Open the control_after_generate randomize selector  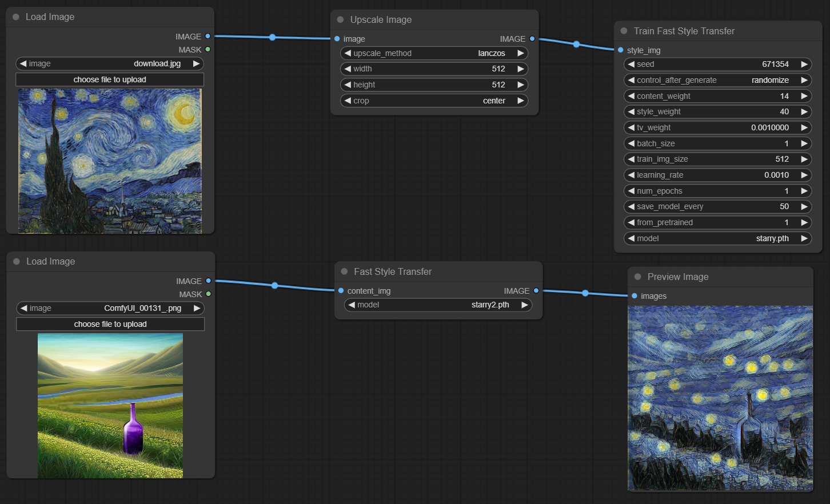(x=717, y=80)
